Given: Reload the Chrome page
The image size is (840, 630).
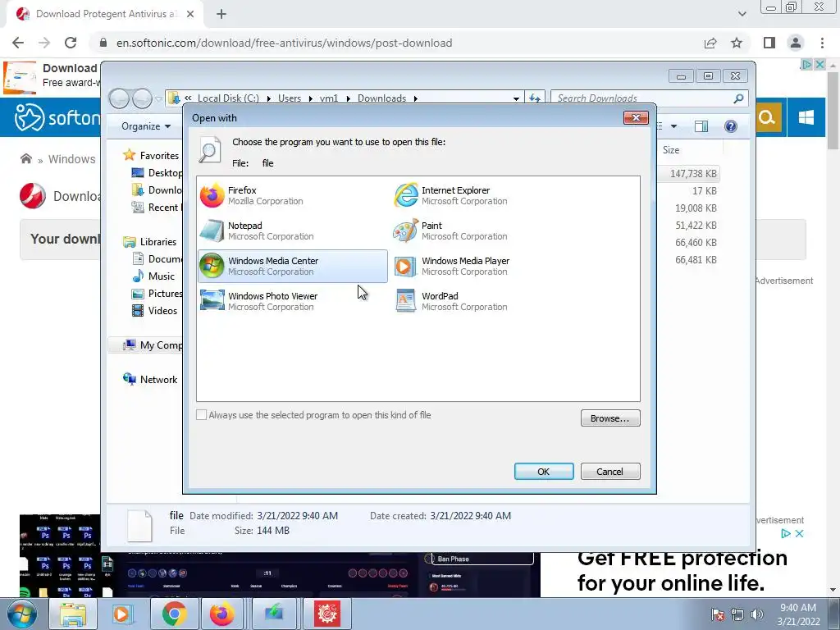Looking at the screenshot, I should coord(71,43).
